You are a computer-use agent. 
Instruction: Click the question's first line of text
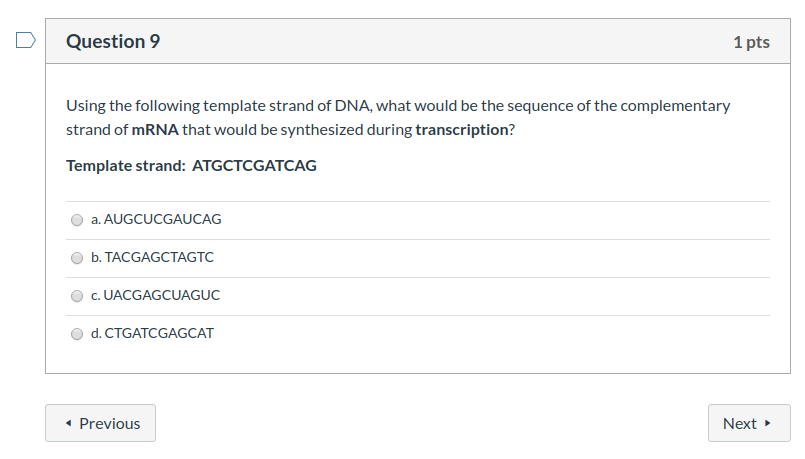(x=398, y=106)
